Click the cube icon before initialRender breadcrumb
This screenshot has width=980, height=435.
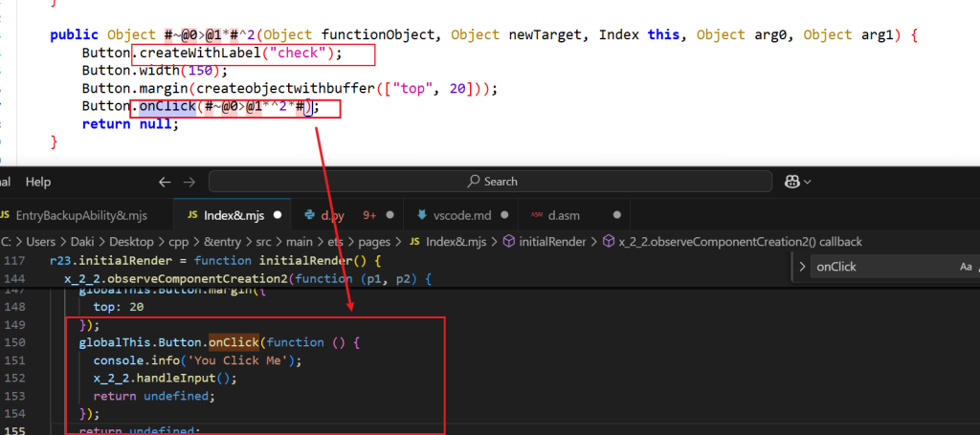[509, 242]
